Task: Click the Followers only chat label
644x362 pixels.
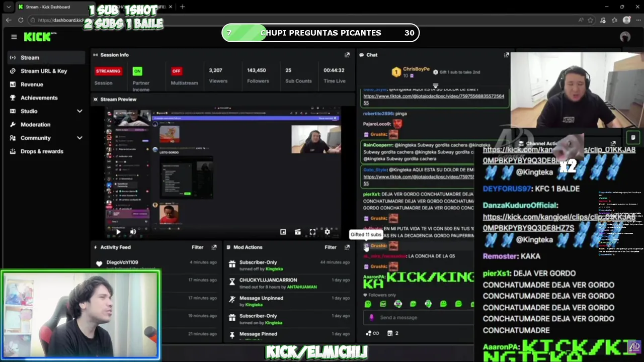Action: click(x=379, y=295)
